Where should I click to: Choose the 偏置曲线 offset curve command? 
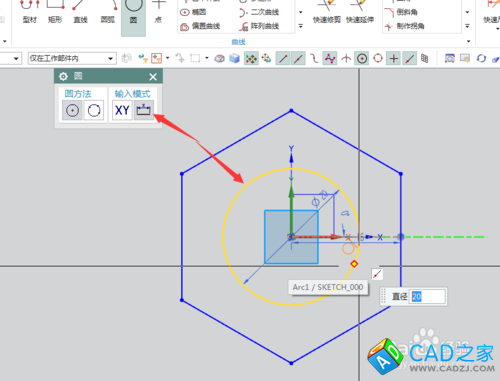click(200, 26)
